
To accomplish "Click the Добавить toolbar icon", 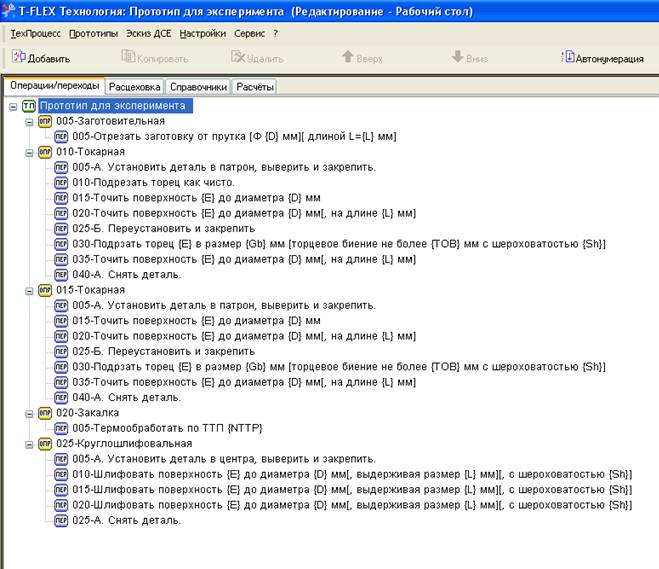I will [18, 58].
